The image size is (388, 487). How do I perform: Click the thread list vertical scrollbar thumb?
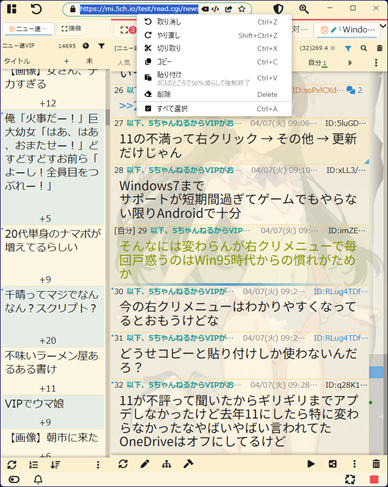pos(108,117)
